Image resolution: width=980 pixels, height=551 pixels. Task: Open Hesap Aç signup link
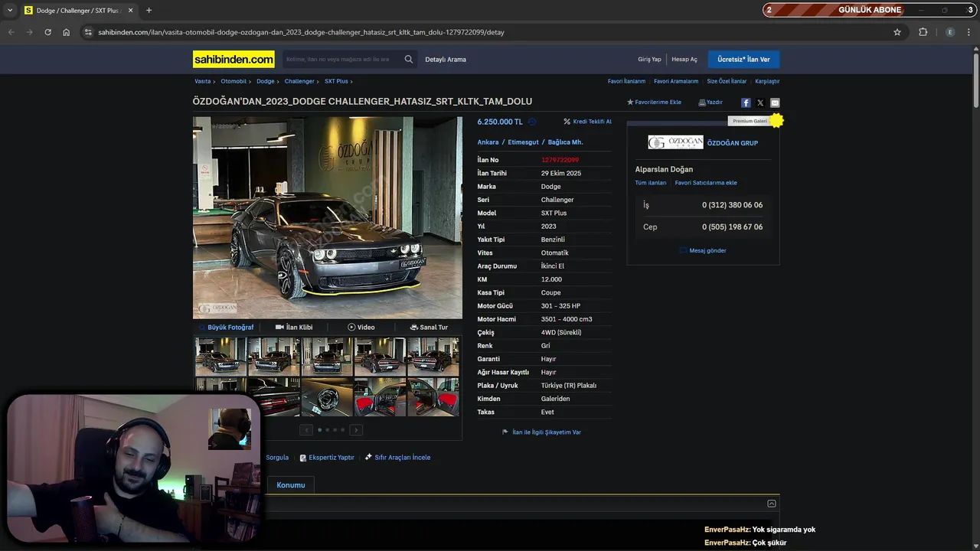tap(684, 59)
